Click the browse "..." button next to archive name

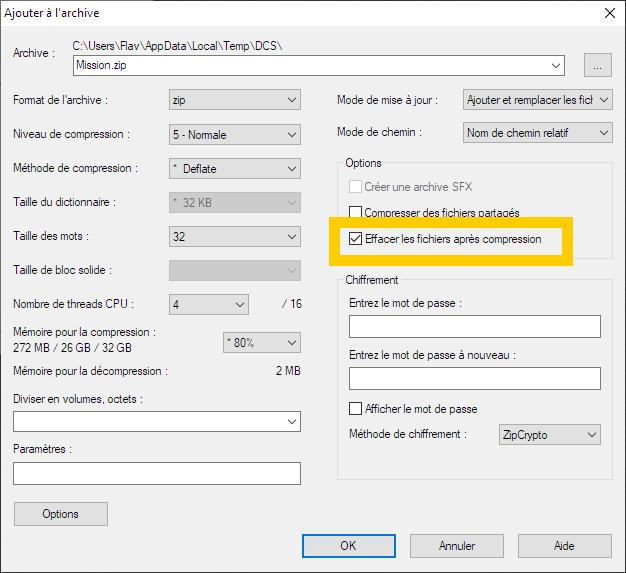click(x=597, y=65)
